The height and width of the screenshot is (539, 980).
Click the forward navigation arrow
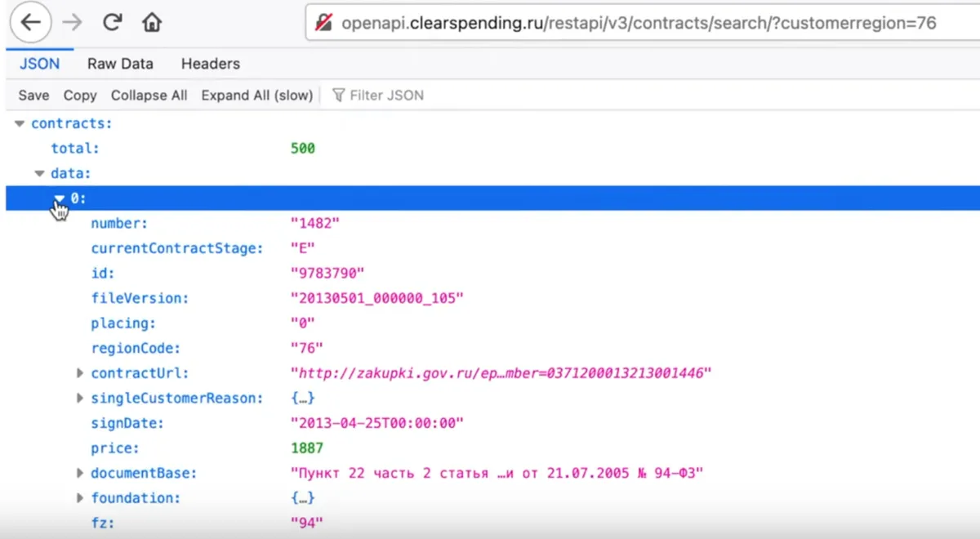tap(72, 23)
